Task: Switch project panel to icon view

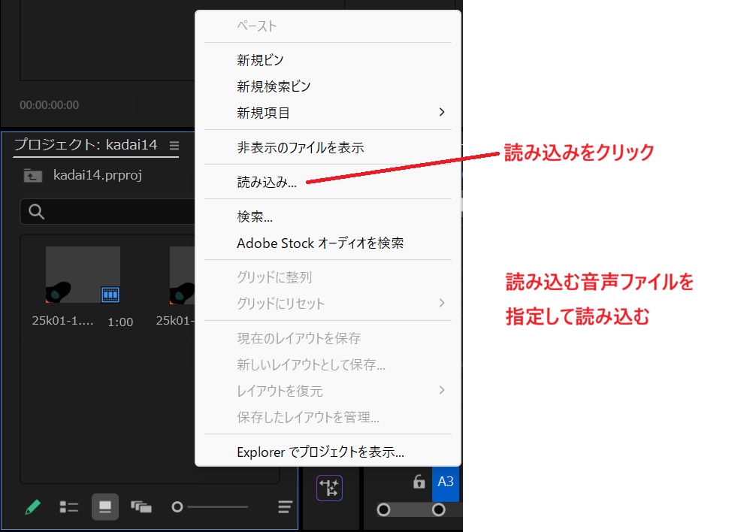Action: point(105,507)
